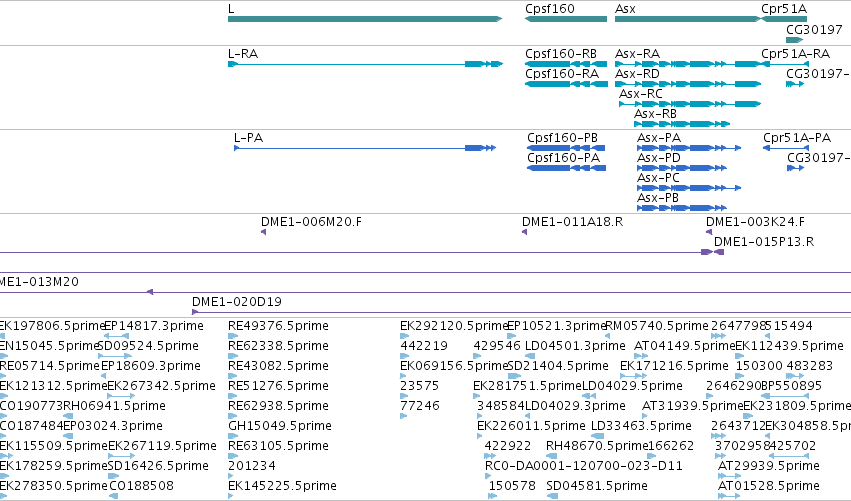Click the 429546 EST entry

click(x=497, y=346)
